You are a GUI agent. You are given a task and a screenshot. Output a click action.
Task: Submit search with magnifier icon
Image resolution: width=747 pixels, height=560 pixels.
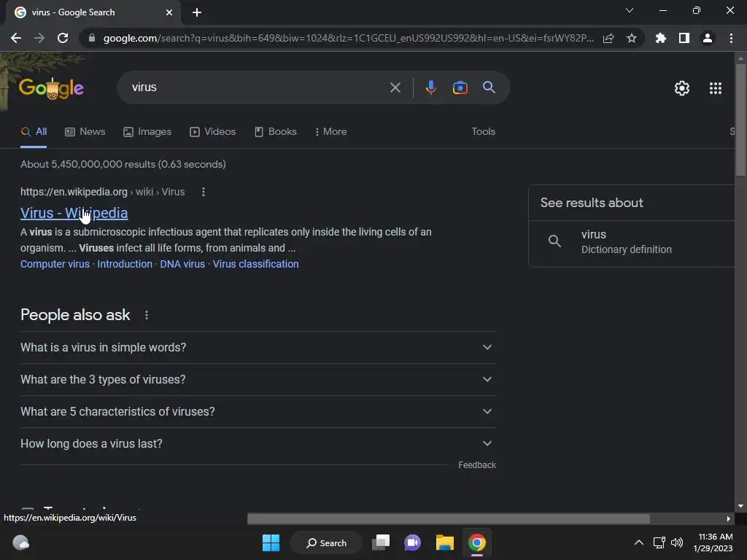click(x=489, y=87)
